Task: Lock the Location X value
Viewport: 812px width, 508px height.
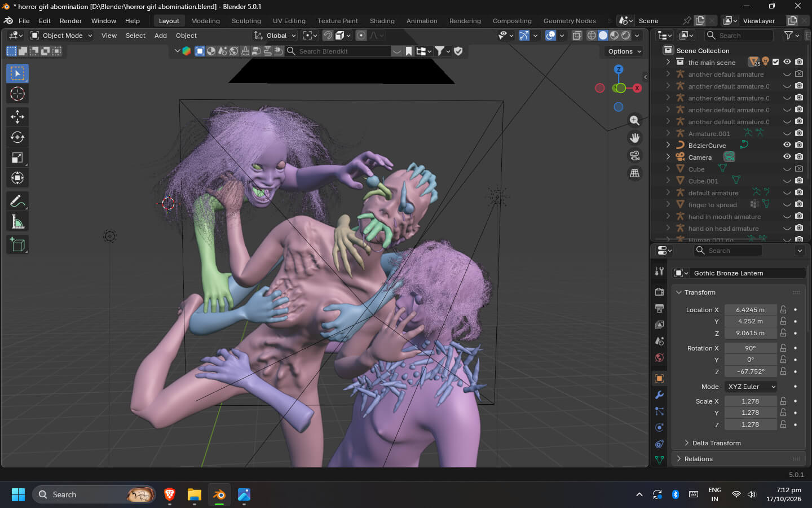Action: point(783,309)
